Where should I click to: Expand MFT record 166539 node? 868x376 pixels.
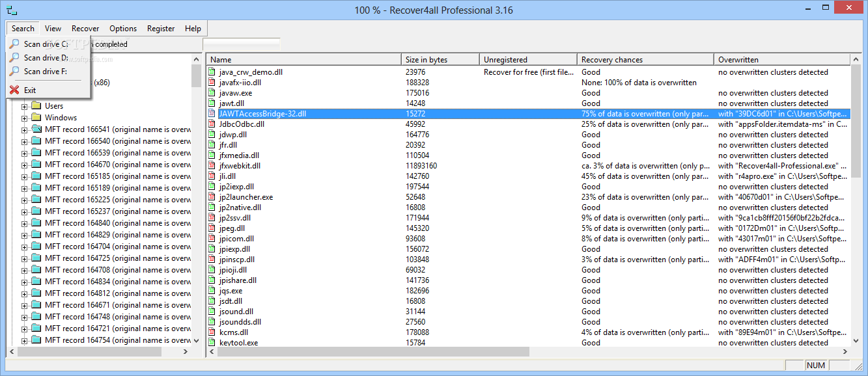[x=25, y=153]
